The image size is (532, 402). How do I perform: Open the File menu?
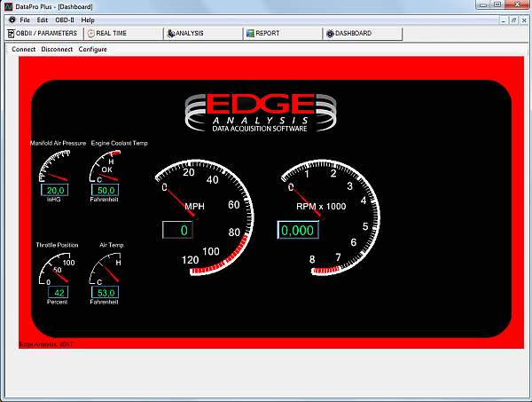tap(25, 20)
